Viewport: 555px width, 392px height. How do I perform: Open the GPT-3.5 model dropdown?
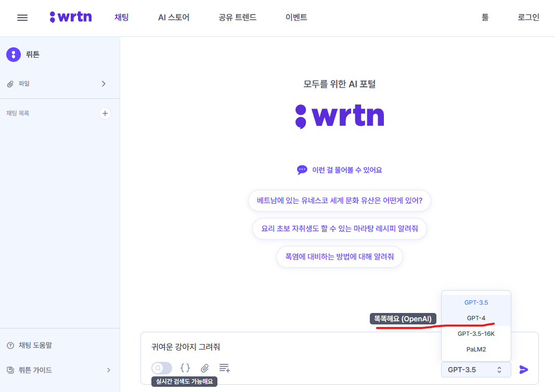point(476,369)
